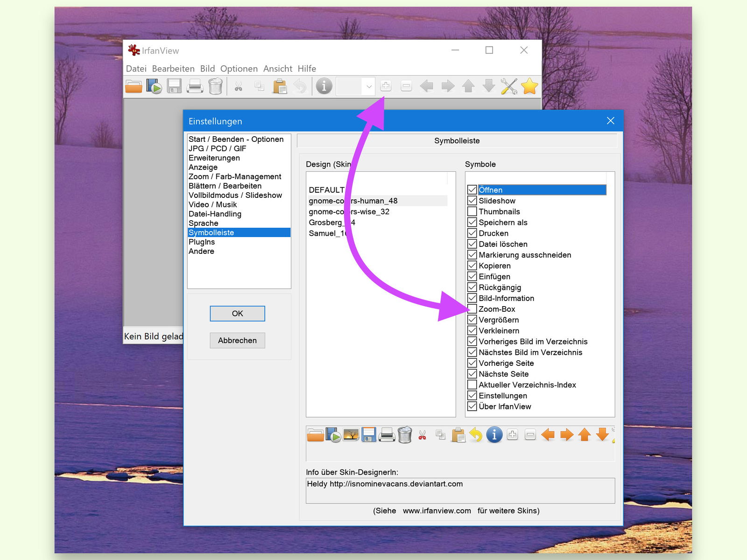747x560 pixels.
Task: Open Image Information via the i icon
Action: coord(324,86)
